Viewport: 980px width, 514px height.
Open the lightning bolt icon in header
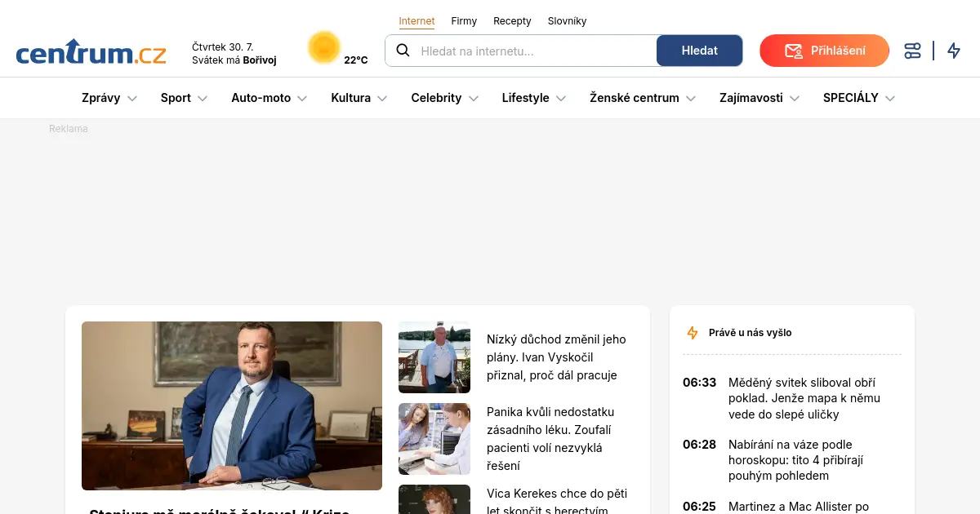tap(954, 51)
